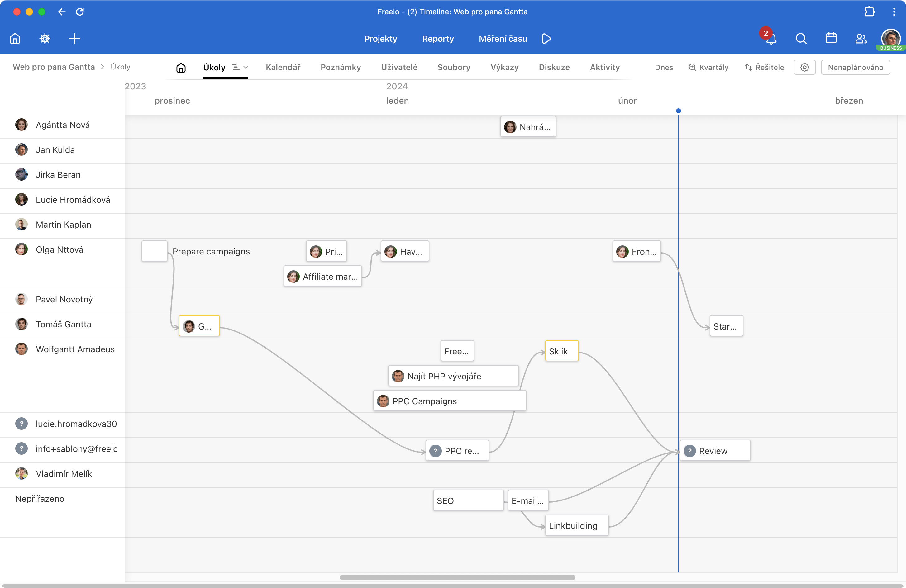Open Projekty in the top menu
This screenshot has width=906, height=588.
[x=380, y=39]
